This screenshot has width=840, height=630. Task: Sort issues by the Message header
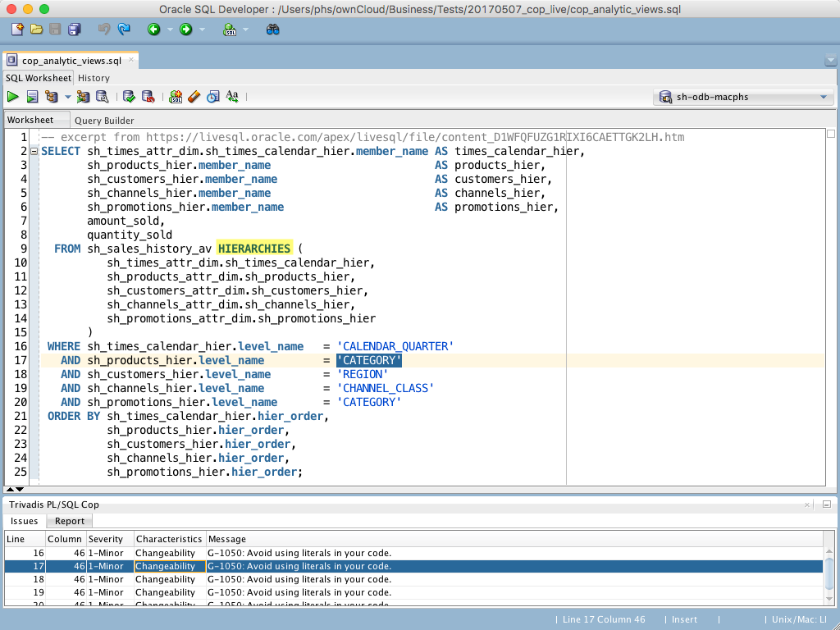[514, 539]
